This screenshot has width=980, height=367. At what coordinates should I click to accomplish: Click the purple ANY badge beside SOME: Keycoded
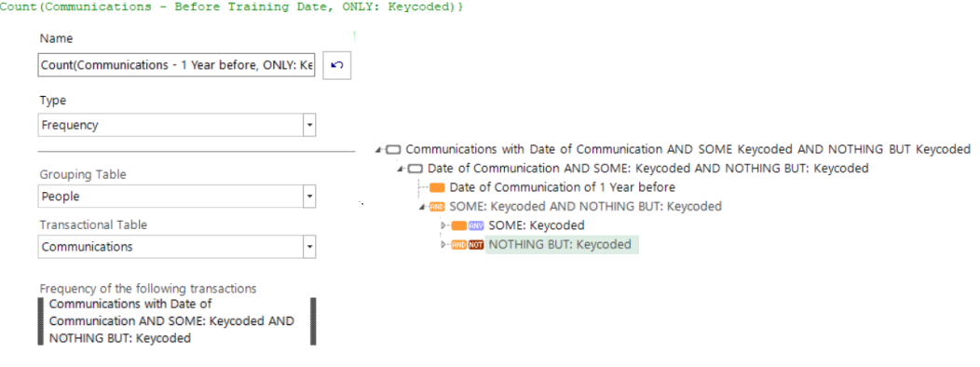pyautogui.click(x=476, y=225)
